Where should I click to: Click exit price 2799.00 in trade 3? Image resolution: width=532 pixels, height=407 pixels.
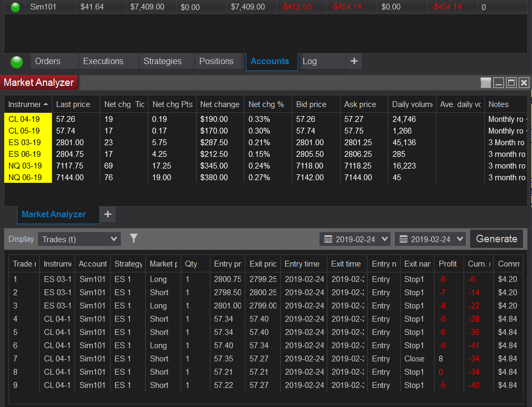pos(263,305)
